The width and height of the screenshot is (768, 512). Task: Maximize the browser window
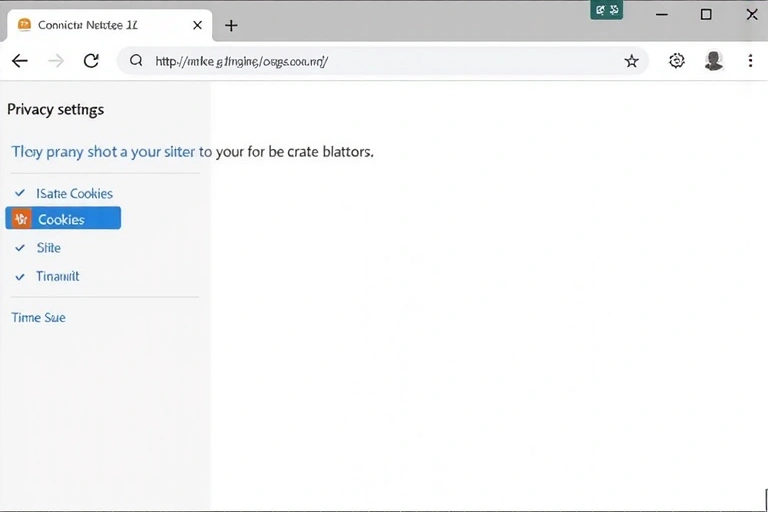(x=706, y=14)
